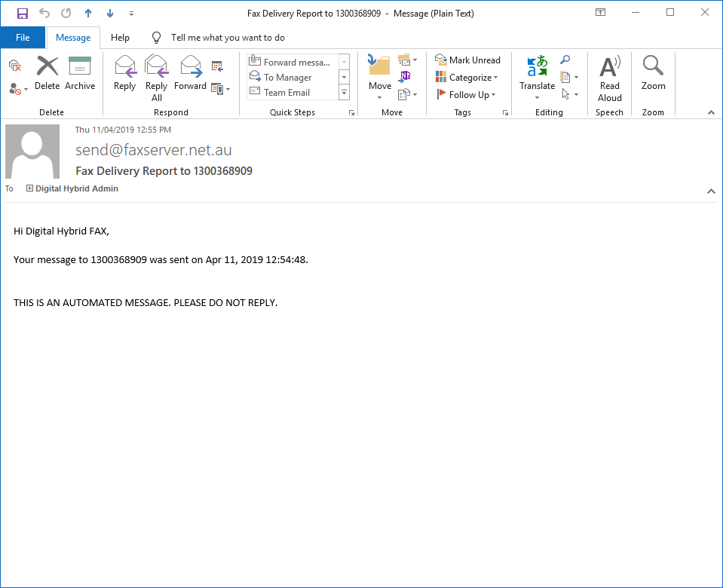Open the Translate tool
This screenshot has width=723, height=588.
click(x=537, y=78)
